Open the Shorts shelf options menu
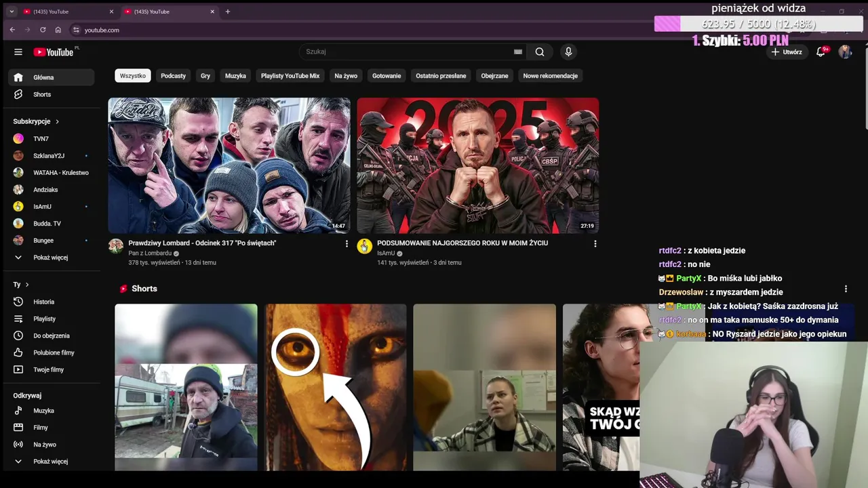Screen dimensions: 868x488 pyautogui.click(x=846, y=289)
